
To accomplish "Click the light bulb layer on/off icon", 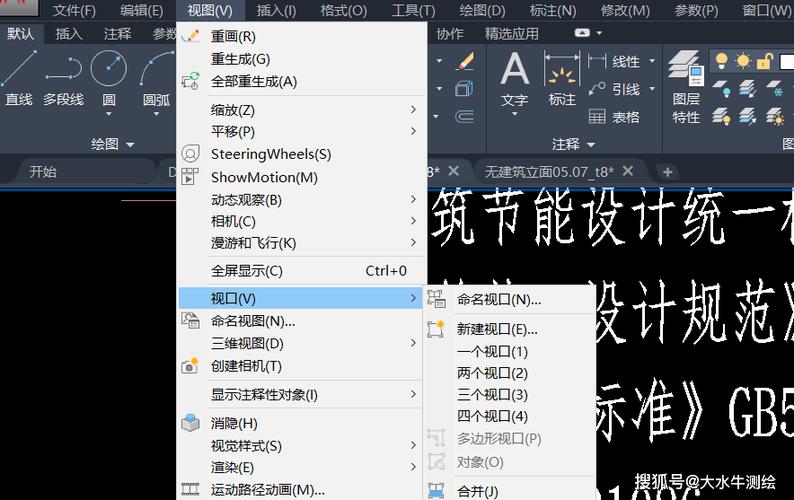I will [721, 61].
